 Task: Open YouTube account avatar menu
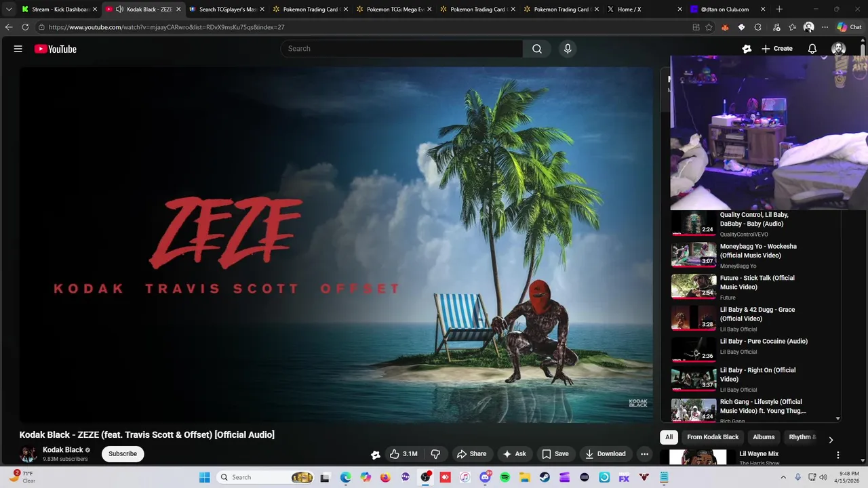pyautogui.click(x=838, y=49)
